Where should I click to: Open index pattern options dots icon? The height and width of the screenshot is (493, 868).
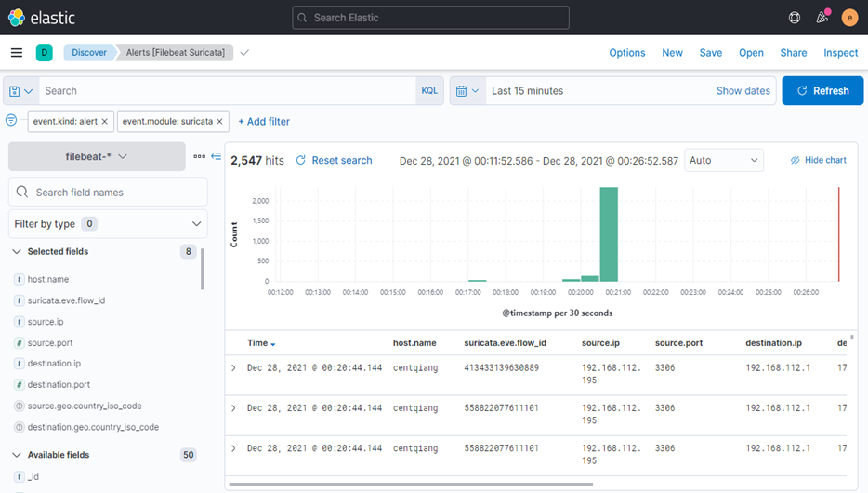tap(199, 156)
